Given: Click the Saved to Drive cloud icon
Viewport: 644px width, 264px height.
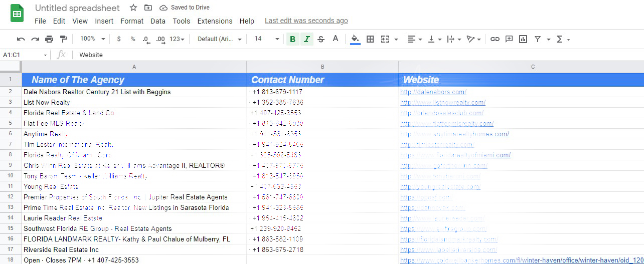Looking at the screenshot, I should 164,8.
